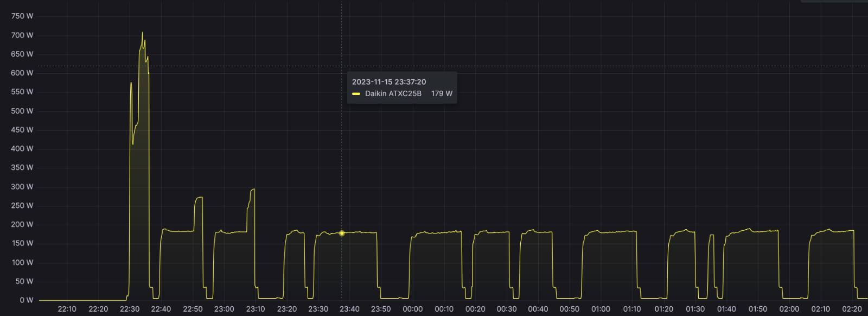Select the 23:40 time label

click(x=349, y=309)
